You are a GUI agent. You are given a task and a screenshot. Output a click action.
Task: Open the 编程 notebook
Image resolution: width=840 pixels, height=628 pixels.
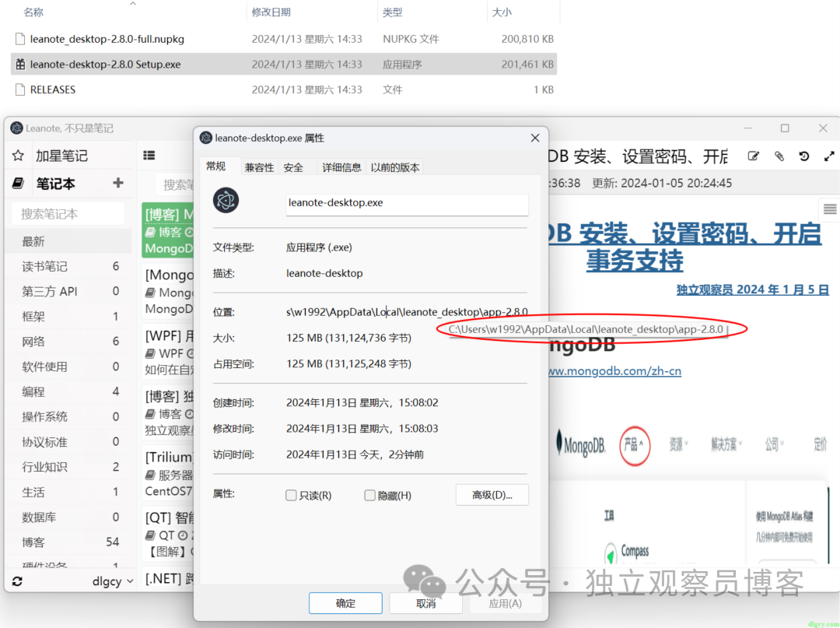pos(68,391)
